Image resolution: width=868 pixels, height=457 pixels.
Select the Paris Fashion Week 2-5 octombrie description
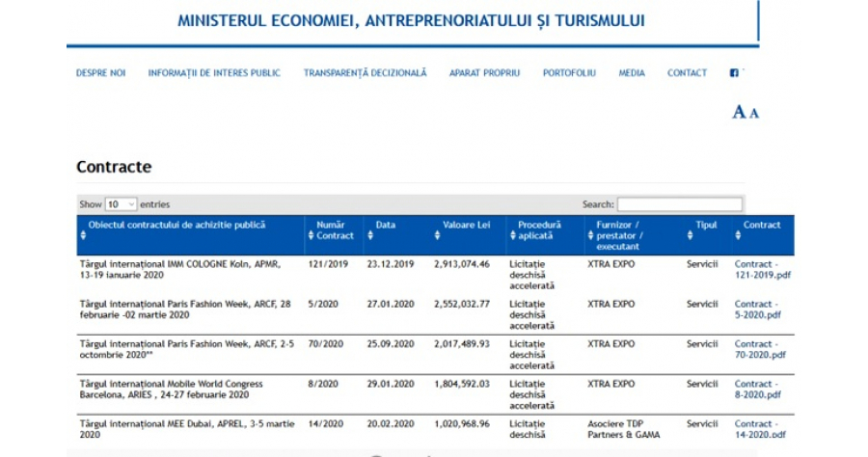coord(186,349)
